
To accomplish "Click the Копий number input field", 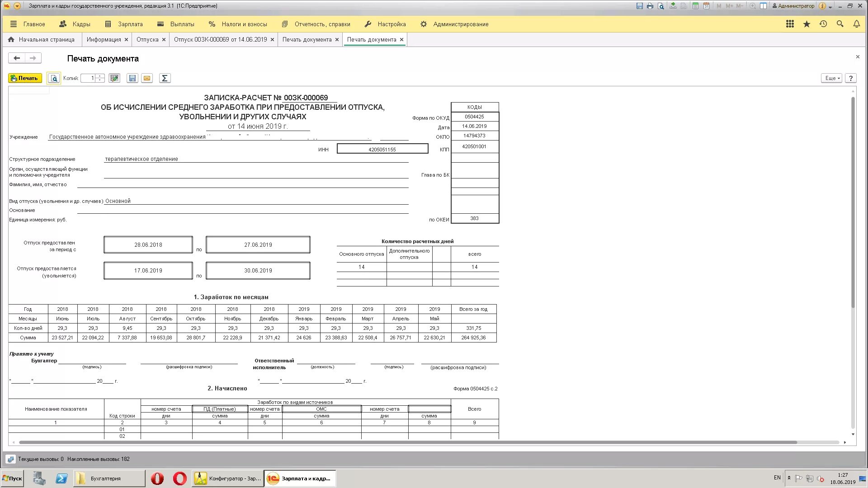I will click(x=88, y=78).
